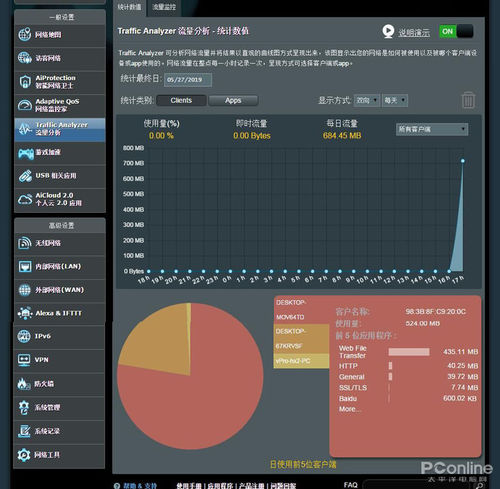Screen dimensions: 500x489
Task: Open the 使用手册 manual link
Action: click(x=189, y=486)
